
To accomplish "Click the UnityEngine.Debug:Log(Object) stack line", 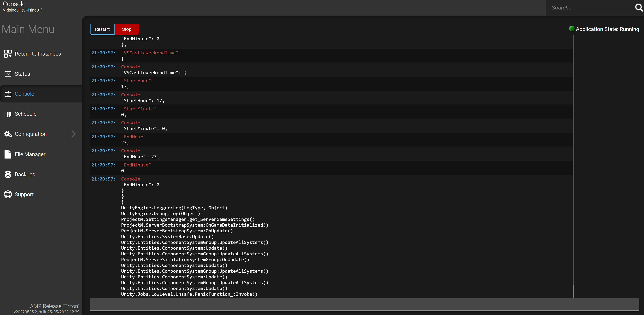I will tap(161, 213).
